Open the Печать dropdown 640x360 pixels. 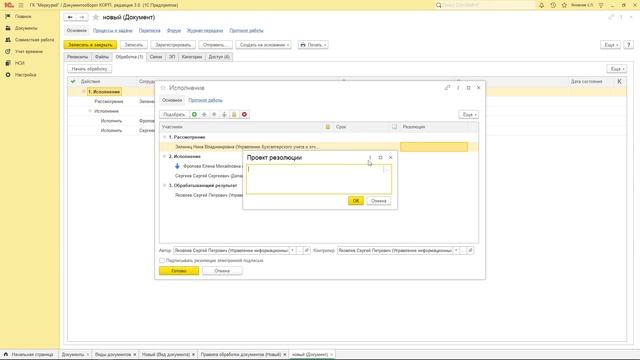(x=313, y=45)
